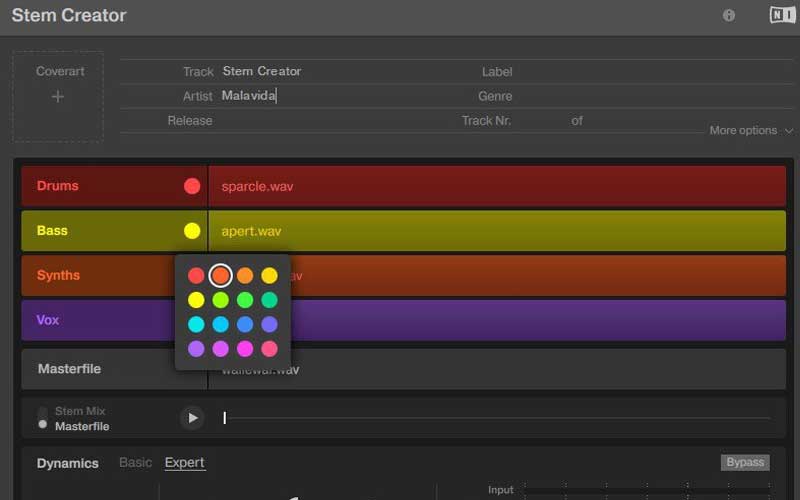Expand More options
The image size is (800, 500).
pyautogui.click(x=751, y=131)
